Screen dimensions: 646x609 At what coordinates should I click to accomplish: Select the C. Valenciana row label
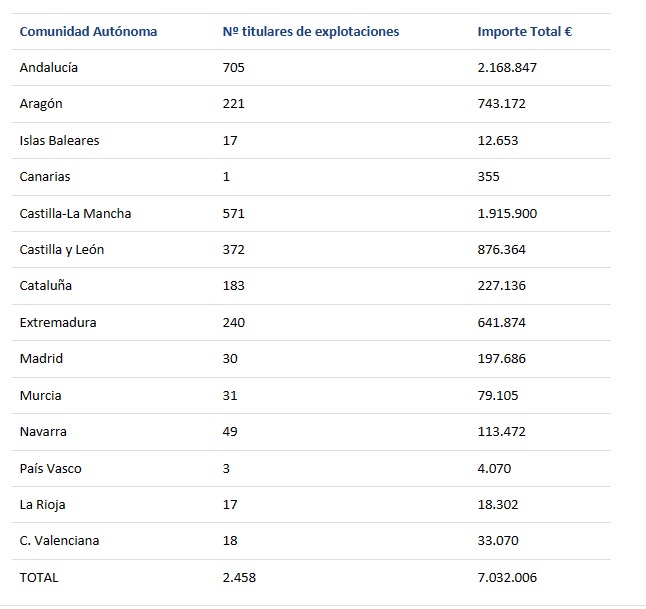pos(59,541)
